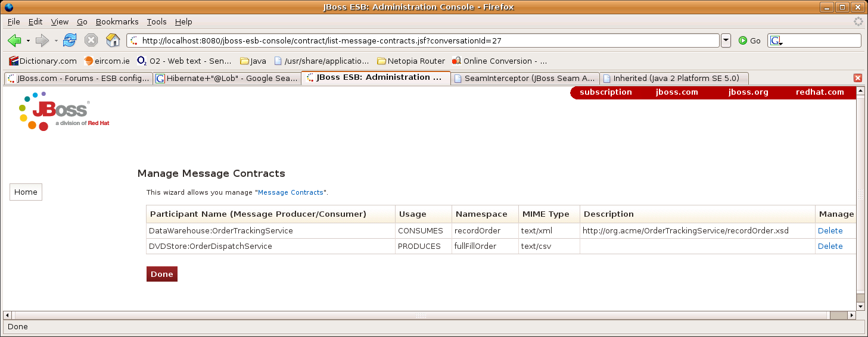The height and width of the screenshot is (337, 868).
Task: Delete the DataWarehouse:OrderTrackingService contract
Action: pyautogui.click(x=830, y=231)
